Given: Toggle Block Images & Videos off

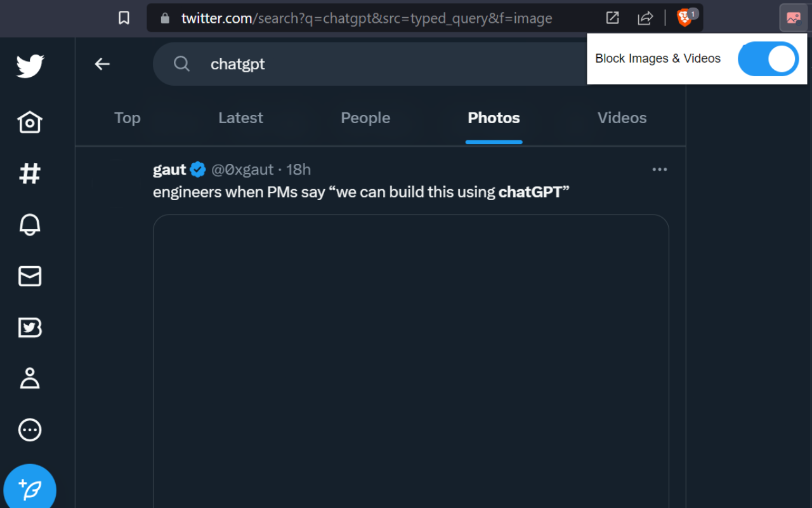Looking at the screenshot, I should (768, 58).
